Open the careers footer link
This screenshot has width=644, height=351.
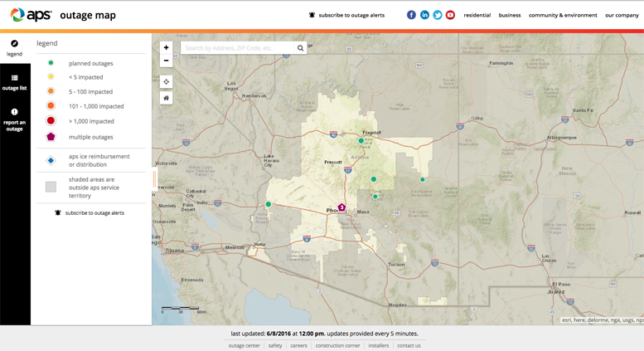point(298,346)
